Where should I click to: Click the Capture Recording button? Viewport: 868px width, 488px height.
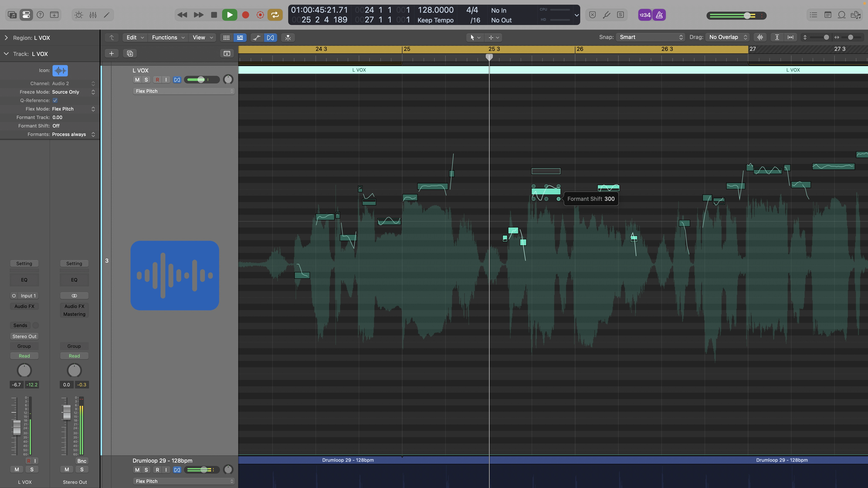[260, 15]
